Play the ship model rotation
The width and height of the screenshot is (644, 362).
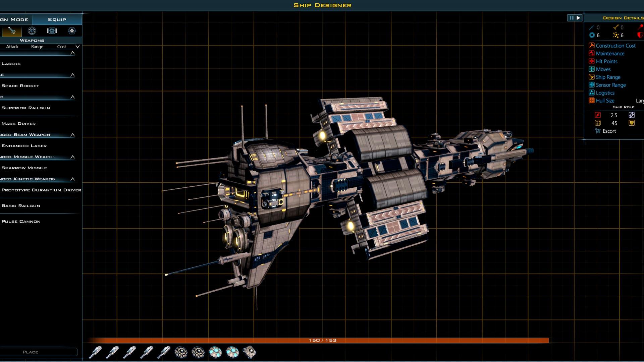(578, 18)
